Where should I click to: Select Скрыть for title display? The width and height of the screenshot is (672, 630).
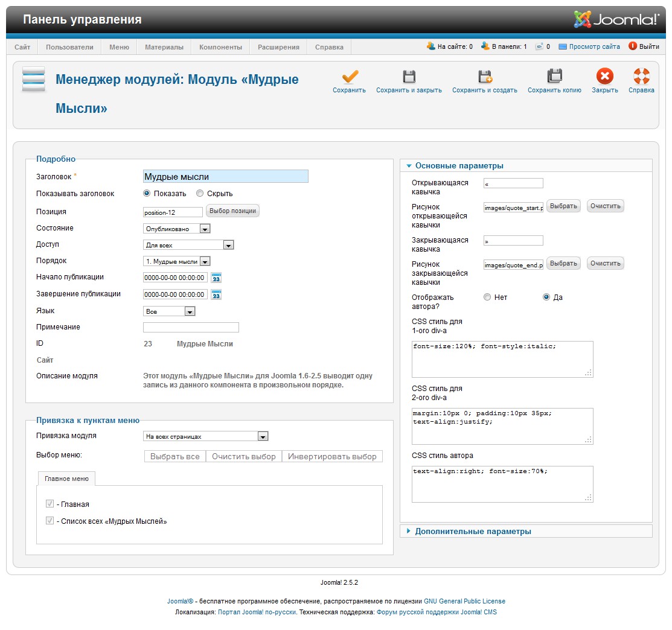tap(200, 194)
